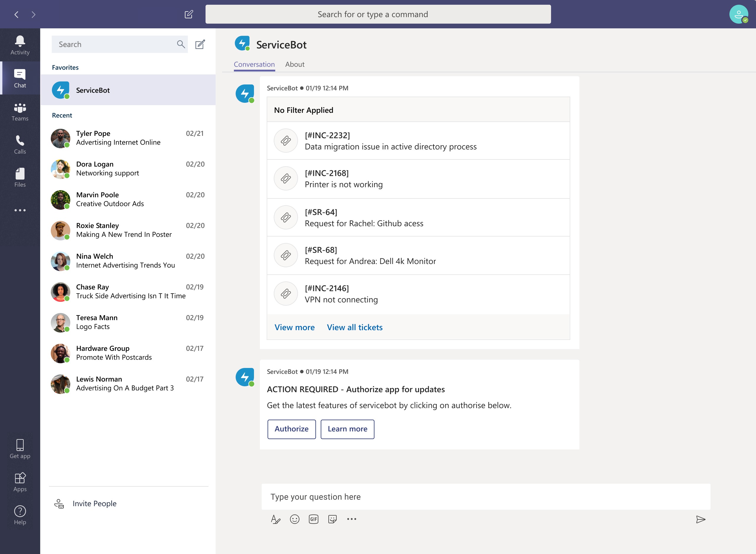Go back using the left arrow
This screenshot has height=554, width=756.
pyautogui.click(x=17, y=14)
